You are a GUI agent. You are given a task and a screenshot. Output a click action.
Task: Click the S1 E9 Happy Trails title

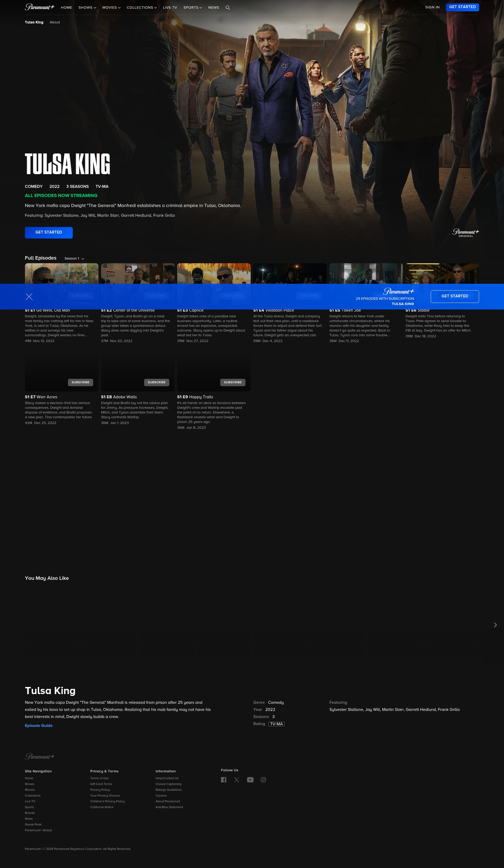coord(195,397)
